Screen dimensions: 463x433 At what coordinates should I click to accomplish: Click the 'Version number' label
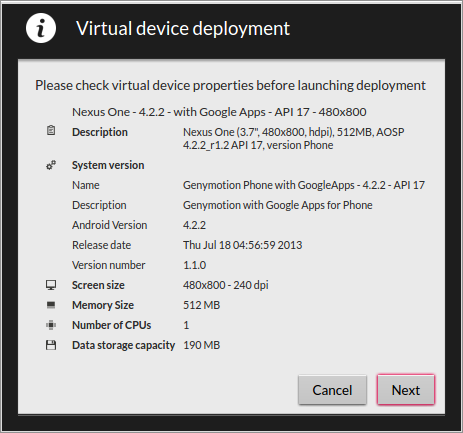pos(108,265)
